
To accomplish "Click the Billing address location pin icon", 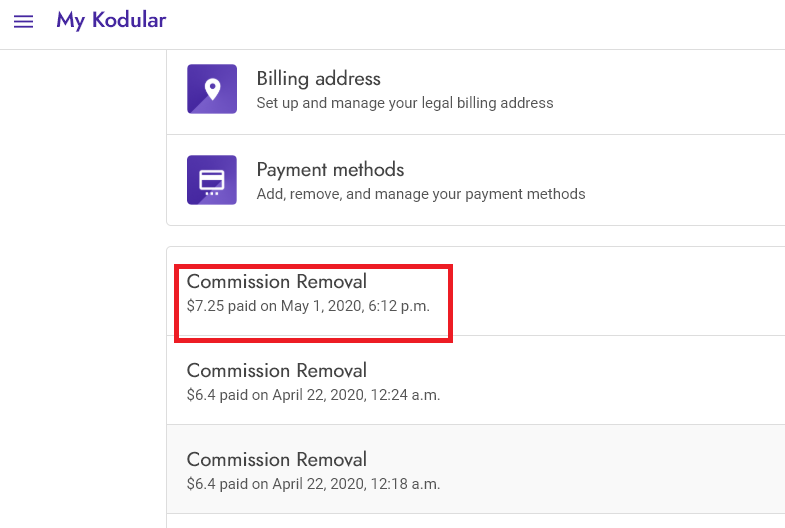I will click(x=212, y=89).
